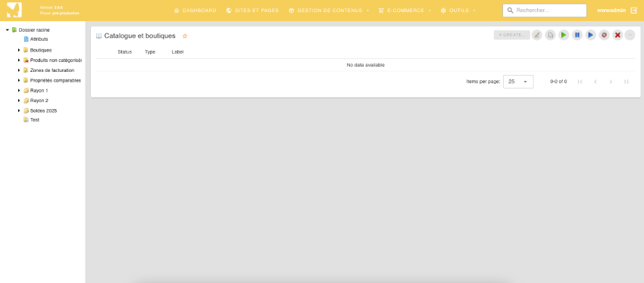The width and height of the screenshot is (644, 283).
Task: Click the 0-0 of 0 pagination text
Action: coord(558,82)
